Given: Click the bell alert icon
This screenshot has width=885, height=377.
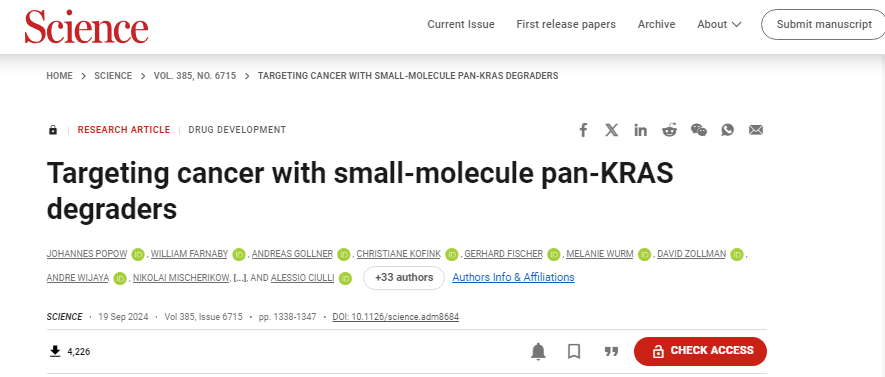Looking at the screenshot, I should click(538, 351).
